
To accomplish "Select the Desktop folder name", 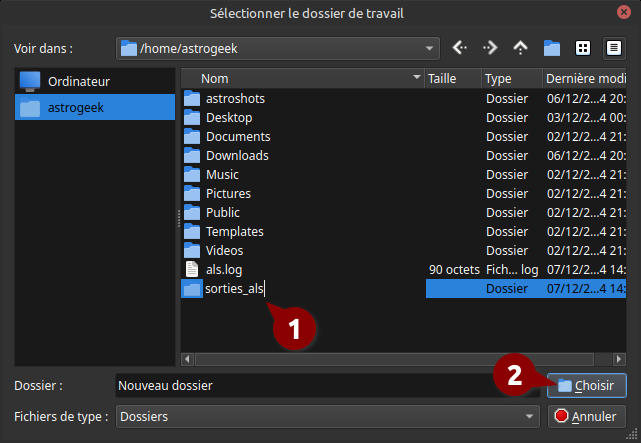I will [229, 118].
